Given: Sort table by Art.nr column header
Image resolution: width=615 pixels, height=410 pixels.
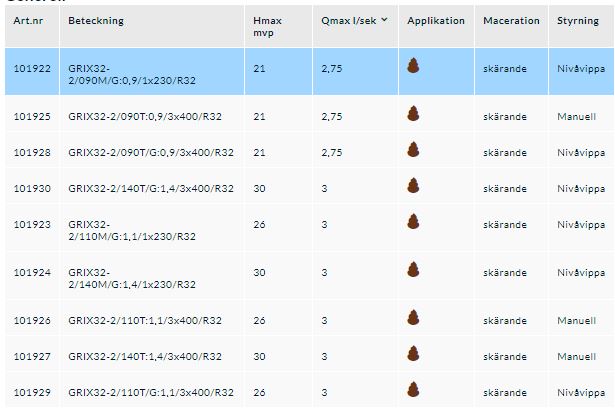Looking at the screenshot, I should [x=27, y=21].
